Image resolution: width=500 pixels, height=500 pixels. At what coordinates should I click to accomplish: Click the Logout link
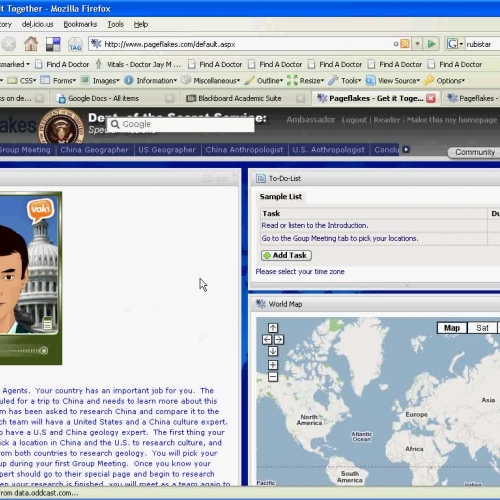pos(354,120)
